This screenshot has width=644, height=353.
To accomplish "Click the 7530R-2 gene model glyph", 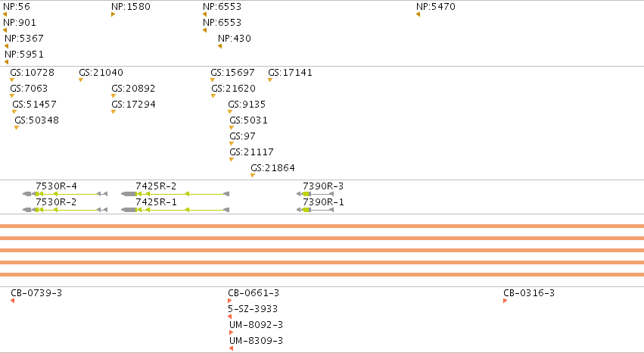I will pyautogui.click(x=65, y=210).
